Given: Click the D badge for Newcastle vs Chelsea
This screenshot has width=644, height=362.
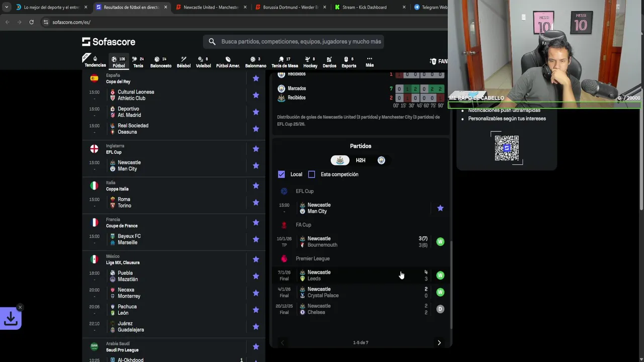Looking at the screenshot, I should 440,309.
